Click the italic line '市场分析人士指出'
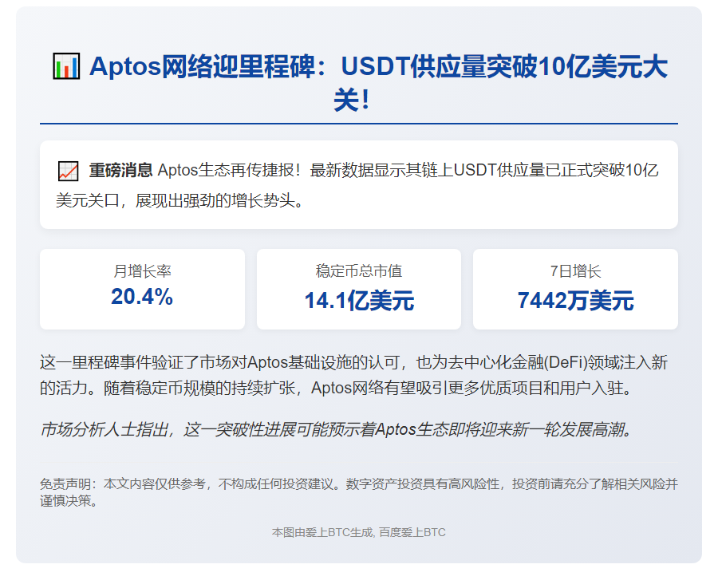Screen dimensions: 718x588 pos(336,429)
